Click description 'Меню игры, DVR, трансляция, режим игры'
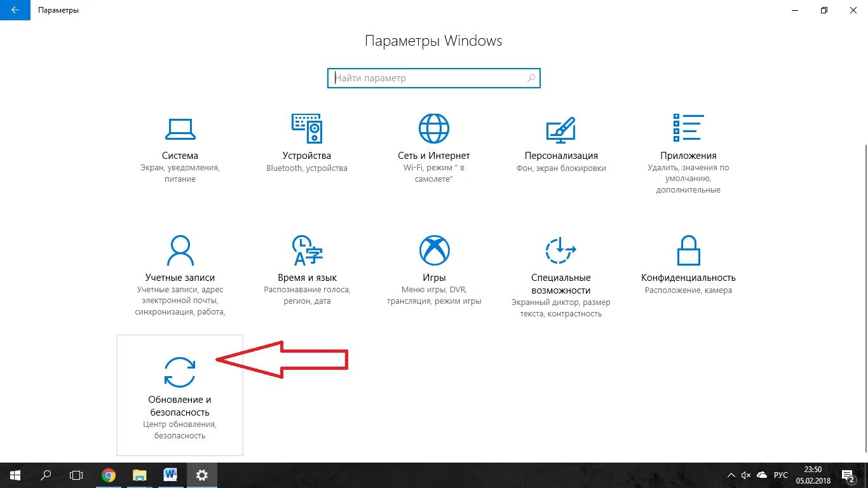 click(434, 295)
